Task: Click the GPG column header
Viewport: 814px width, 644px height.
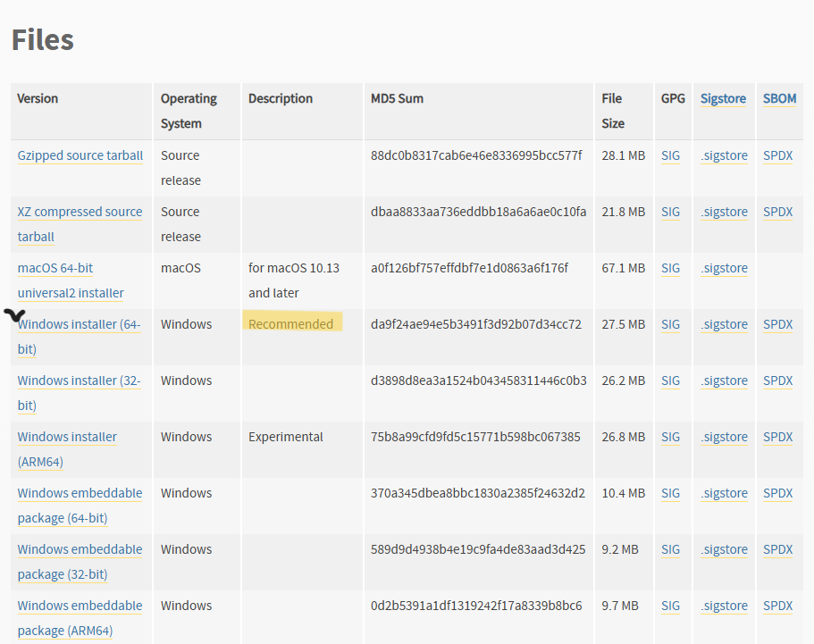Action: [x=673, y=98]
